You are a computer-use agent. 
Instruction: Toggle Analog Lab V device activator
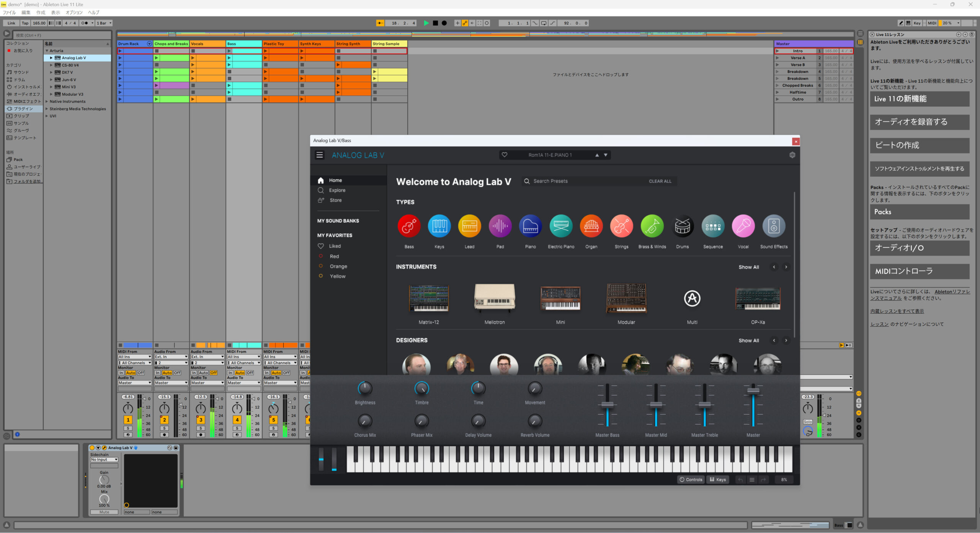tap(92, 448)
